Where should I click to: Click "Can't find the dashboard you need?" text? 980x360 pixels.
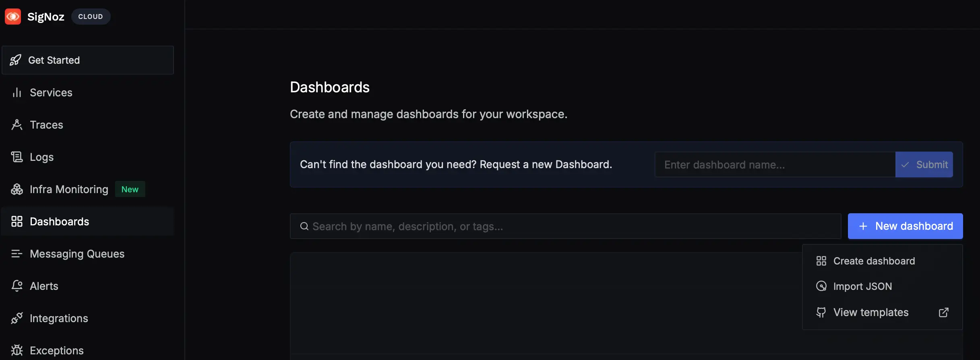point(388,164)
